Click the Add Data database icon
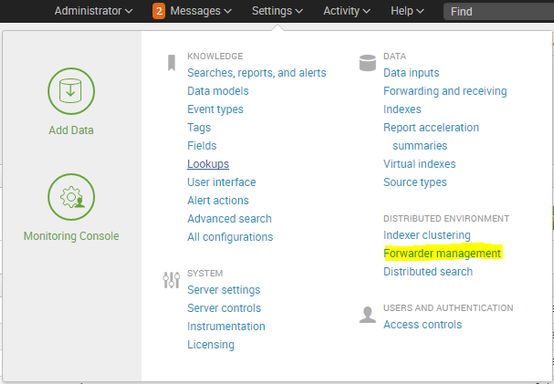 pyautogui.click(x=71, y=91)
